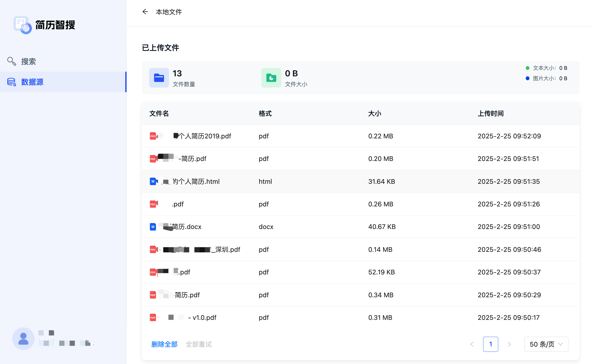Click the Word icon of 简历.docx

[153, 227]
